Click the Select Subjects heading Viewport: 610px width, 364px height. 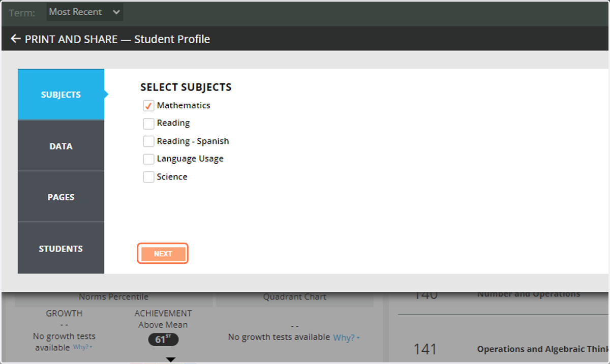[x=186, y=87]
